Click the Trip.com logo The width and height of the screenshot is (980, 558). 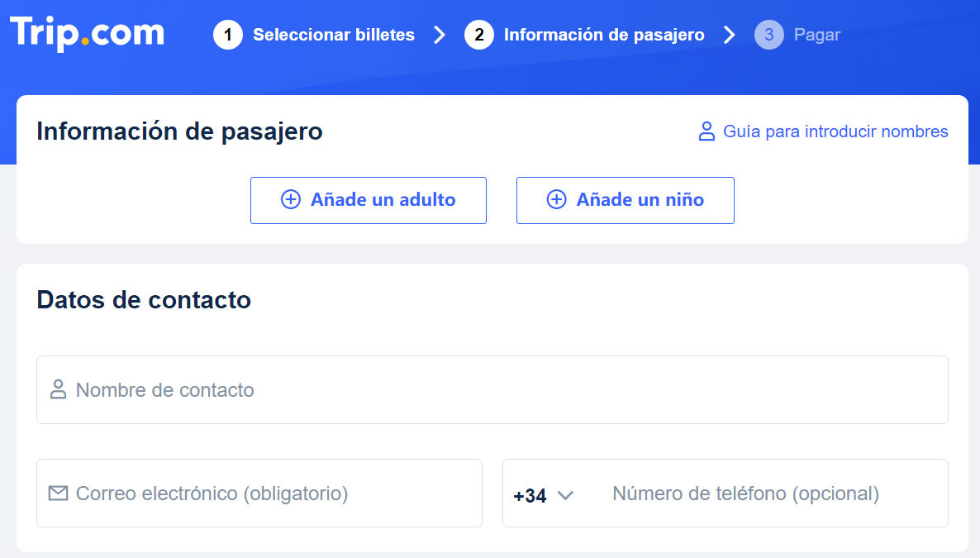click(87, 33)
